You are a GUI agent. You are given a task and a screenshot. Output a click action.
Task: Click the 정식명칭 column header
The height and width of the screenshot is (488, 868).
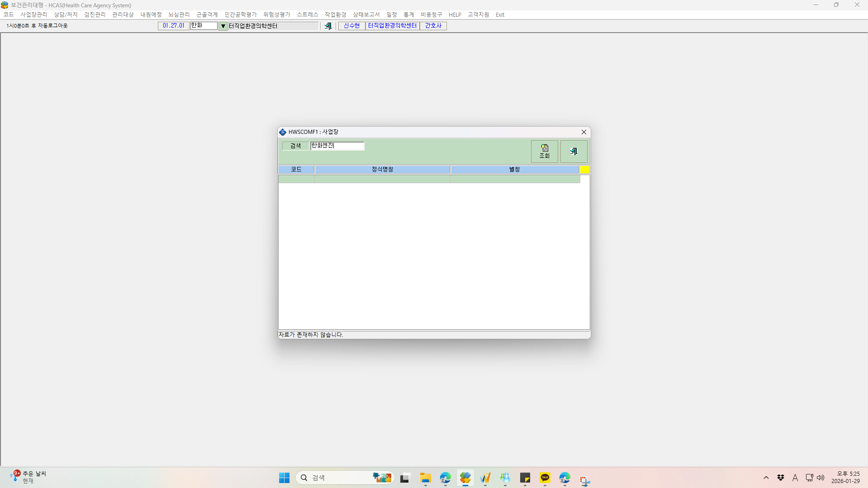point(382,170)
